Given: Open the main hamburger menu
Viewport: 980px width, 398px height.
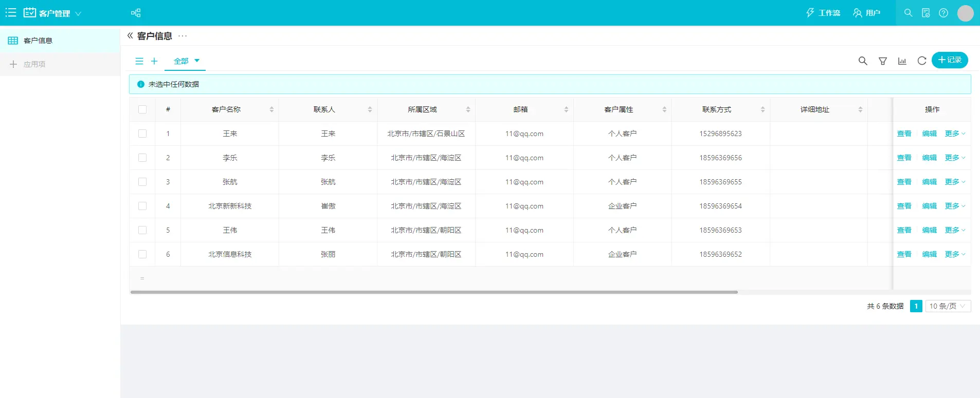Looking at the screenshot, I should pos(11,12).
